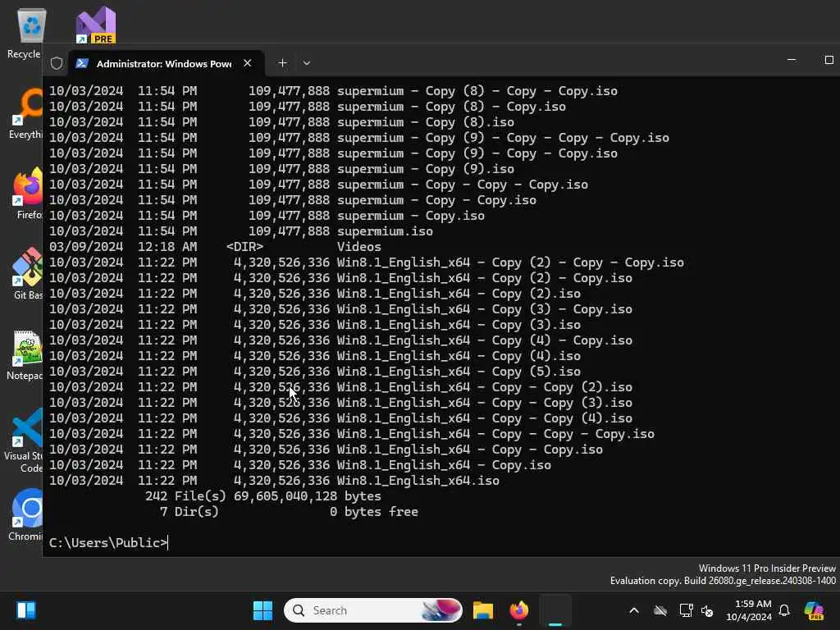Click the PowerShell icon on the tab
Screen dimensions: 840x630
click(x=82, y=63)
